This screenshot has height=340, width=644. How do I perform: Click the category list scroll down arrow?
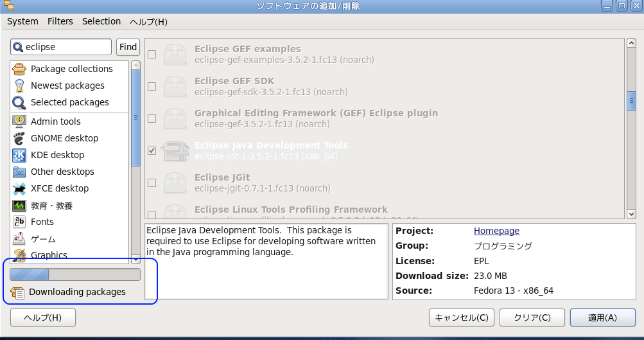coord(135,260)
